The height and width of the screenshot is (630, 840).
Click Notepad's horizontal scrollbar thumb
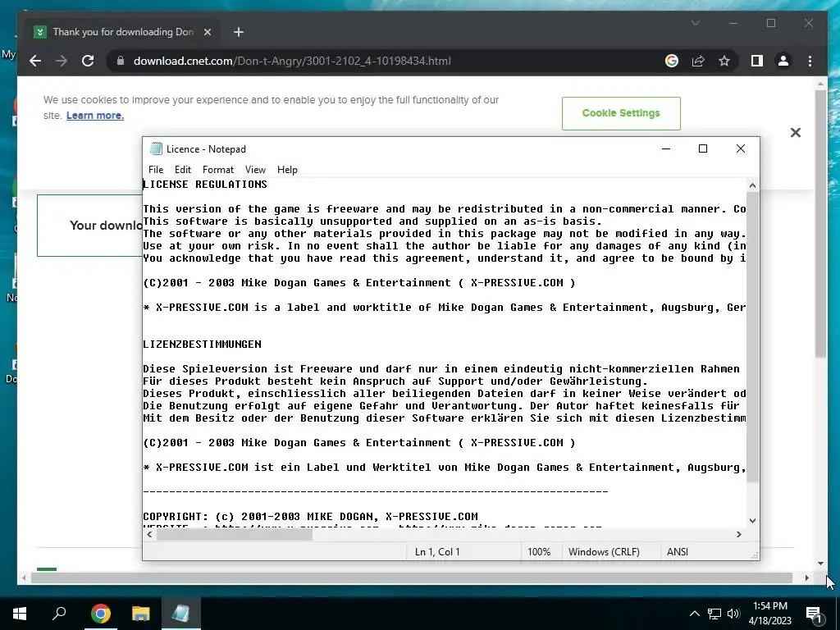coord(234,534)
